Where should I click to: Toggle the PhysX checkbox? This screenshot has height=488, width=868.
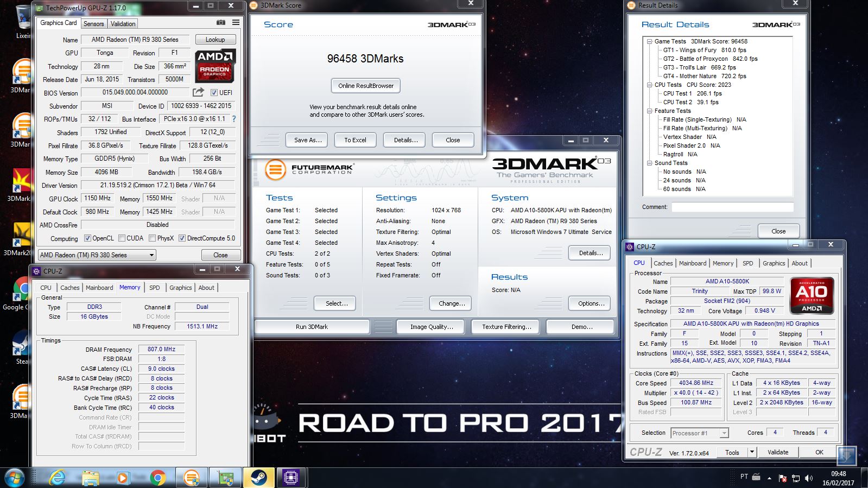pos(153,238)
